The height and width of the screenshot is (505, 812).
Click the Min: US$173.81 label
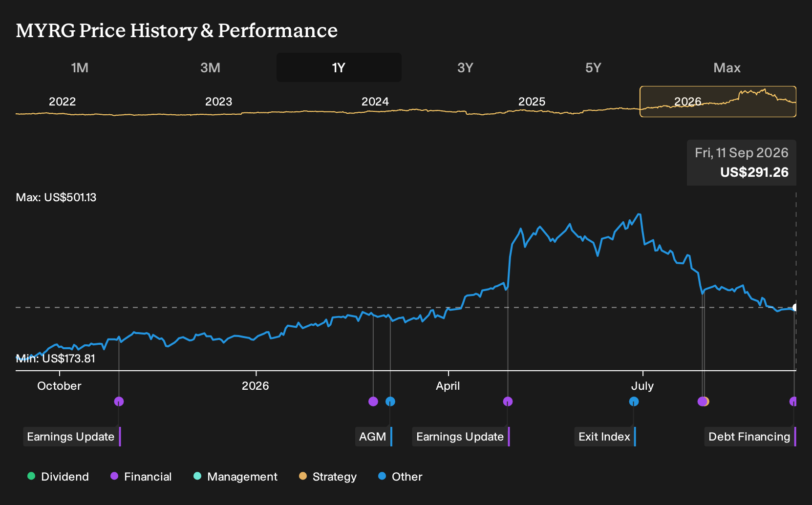point(56,358)
